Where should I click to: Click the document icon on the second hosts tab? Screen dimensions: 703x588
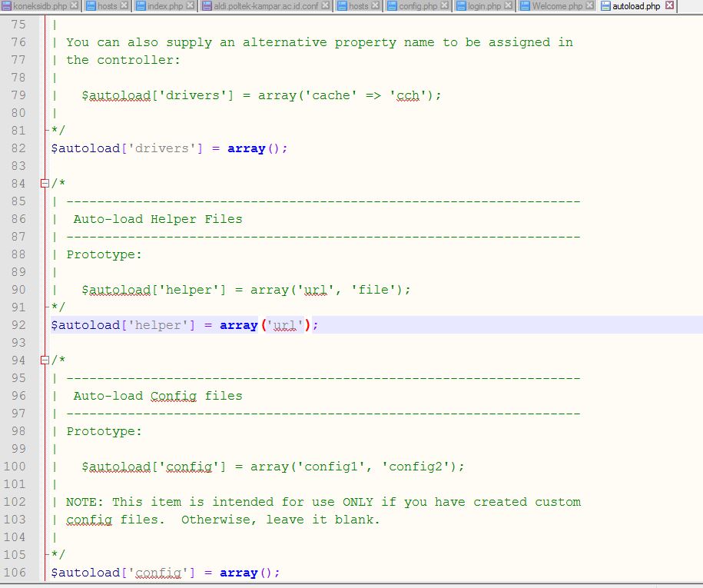341,6
